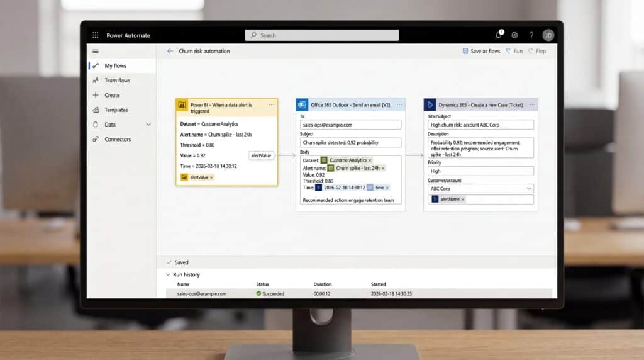Open the Customer/account ABC Corp dropdown

click(480, 189)
